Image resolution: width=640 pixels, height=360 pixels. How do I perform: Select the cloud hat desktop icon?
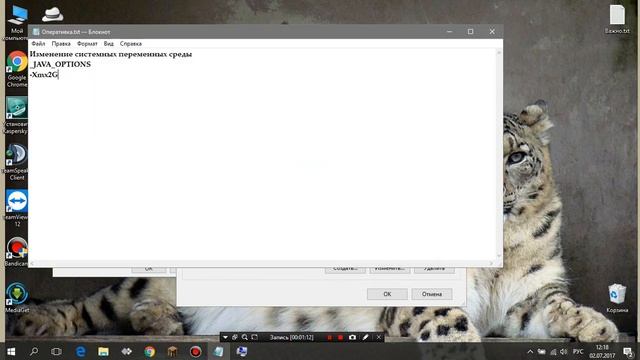pos(52,14)
